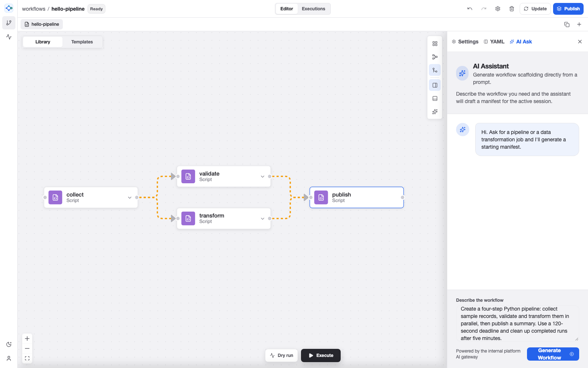Open the Library tab
Viewport: 588px width, 368px height.
point(43,42)
